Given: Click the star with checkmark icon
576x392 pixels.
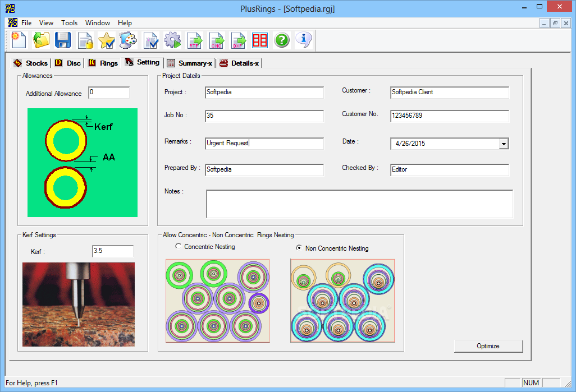Looking at the screenshot, I should pos(107,40).
